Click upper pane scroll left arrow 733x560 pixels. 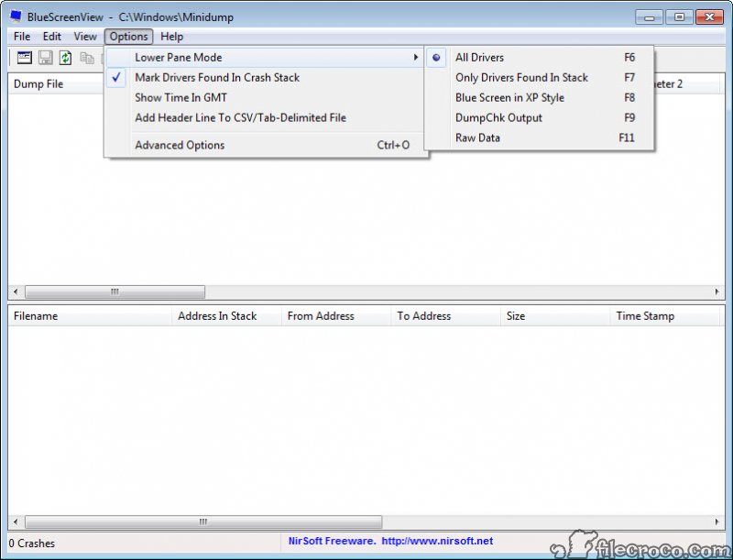coord(16,291)
